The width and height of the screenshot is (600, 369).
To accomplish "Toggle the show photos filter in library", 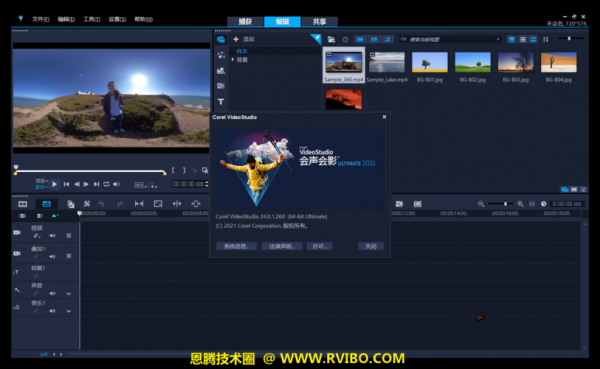I will [374, 39].
